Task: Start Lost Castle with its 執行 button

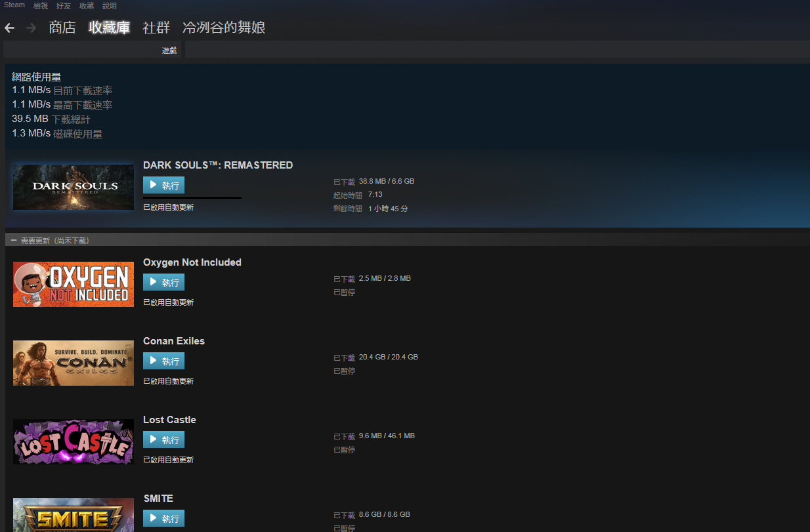Action: point(163,440)
